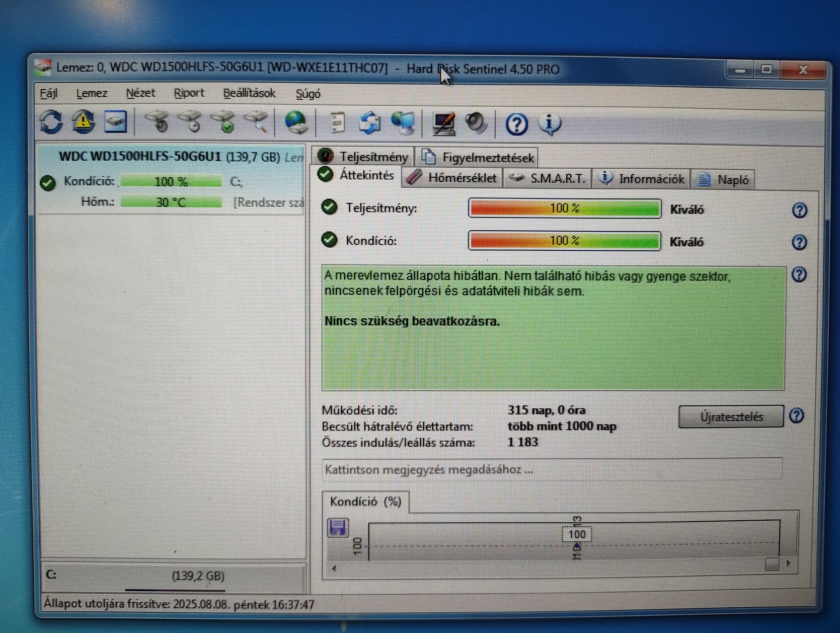The width and height of the screenshot is (840, 633).
Task: Click the value több mint 1000 nap
Action: [562, 427]
